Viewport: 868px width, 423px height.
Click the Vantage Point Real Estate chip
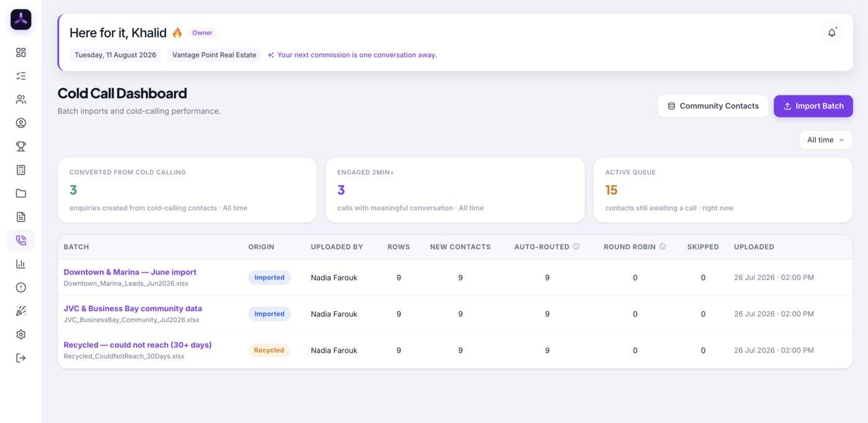215,55
